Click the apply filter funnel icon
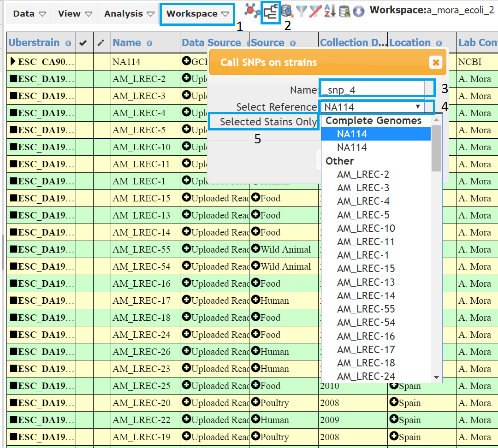Image resolution: width=498 pixels, height=448 pixels. pos(302,12)
